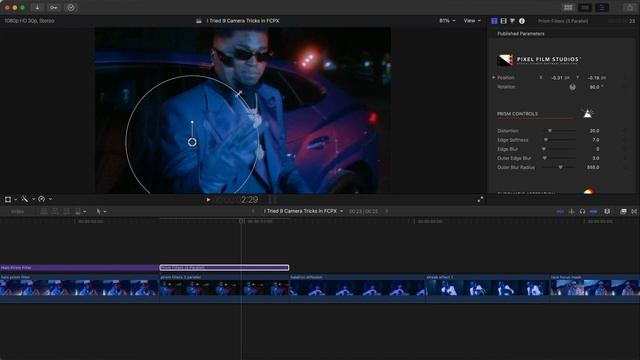Select the Halo Prism Filter purple title clip
The width and height of the screenshot is (640, 360).
point(79,268)
